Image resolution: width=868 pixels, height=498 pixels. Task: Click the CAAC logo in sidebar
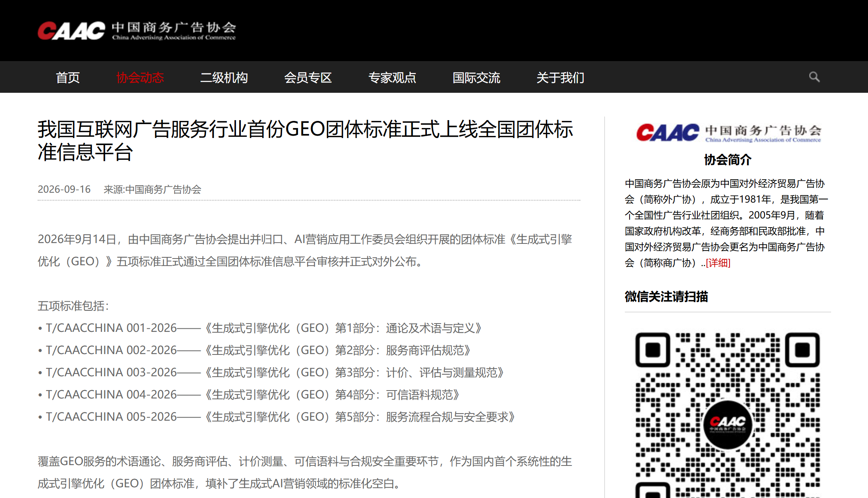pos(728,132)
